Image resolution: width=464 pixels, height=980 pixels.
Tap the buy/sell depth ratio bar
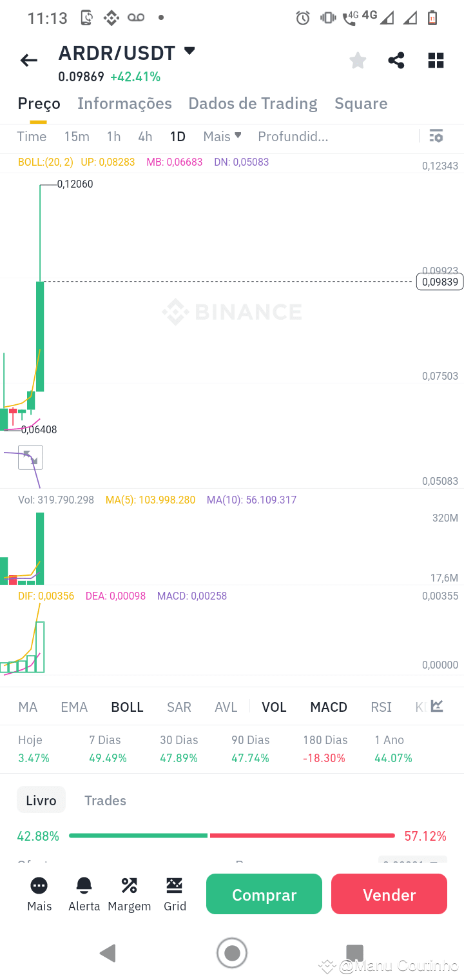tap(232, 836)
